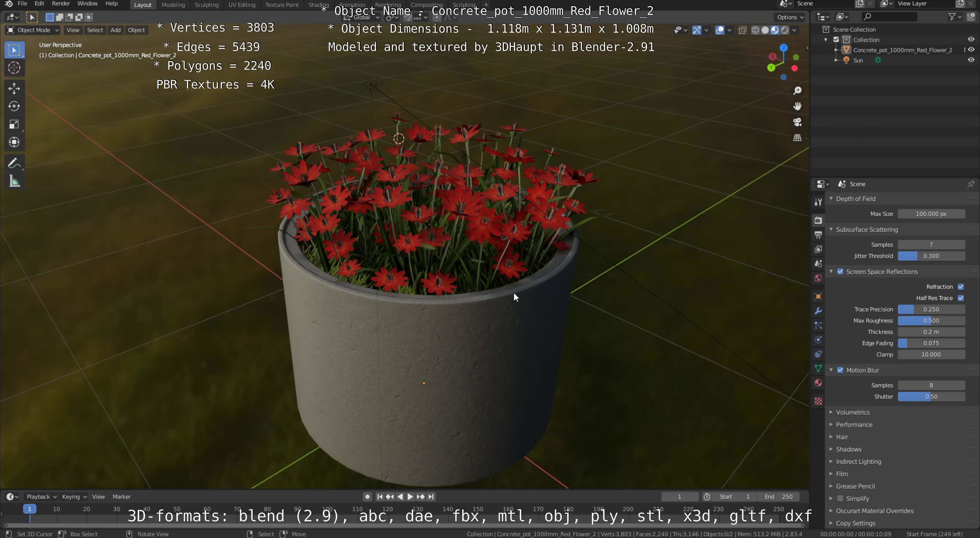Uncheck Collection exclude checkbox in outliner
The height and width of the screenshot is (538, 980).
pos(836,40)
